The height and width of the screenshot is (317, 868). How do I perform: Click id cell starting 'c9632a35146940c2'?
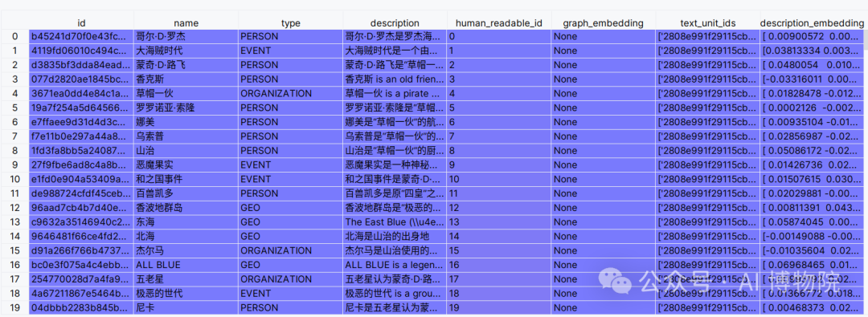click(81, 221)
